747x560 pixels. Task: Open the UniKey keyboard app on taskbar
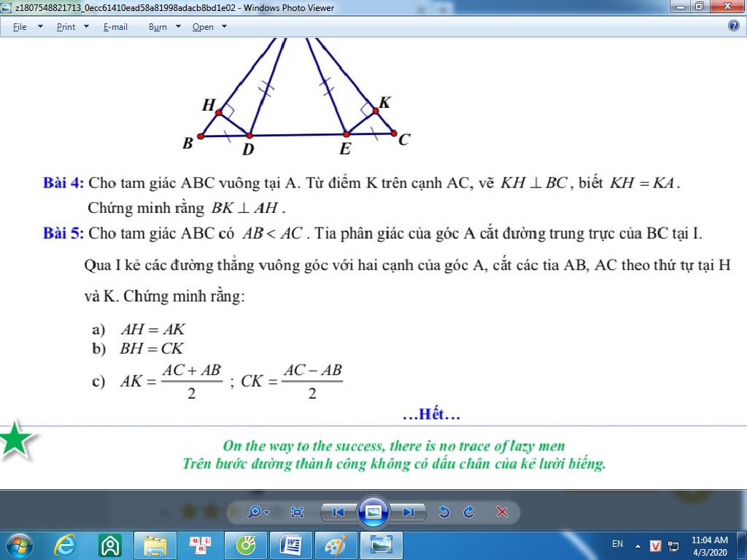click(x=200, y=545)
